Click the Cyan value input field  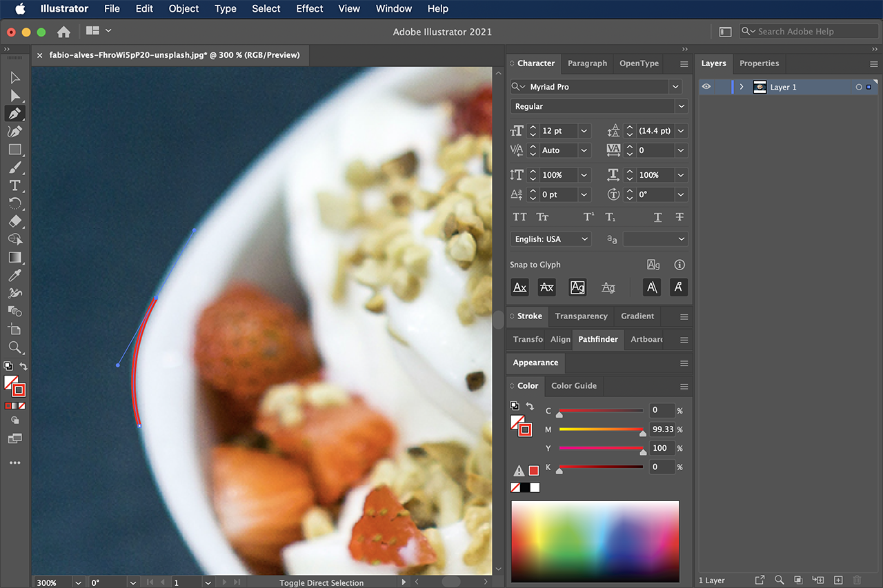point(661,410)
